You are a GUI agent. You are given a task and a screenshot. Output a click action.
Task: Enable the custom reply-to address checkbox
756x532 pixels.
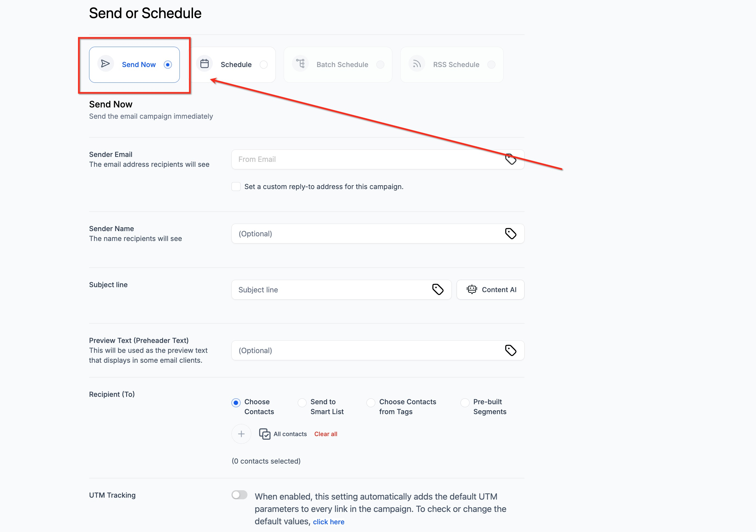236,187
